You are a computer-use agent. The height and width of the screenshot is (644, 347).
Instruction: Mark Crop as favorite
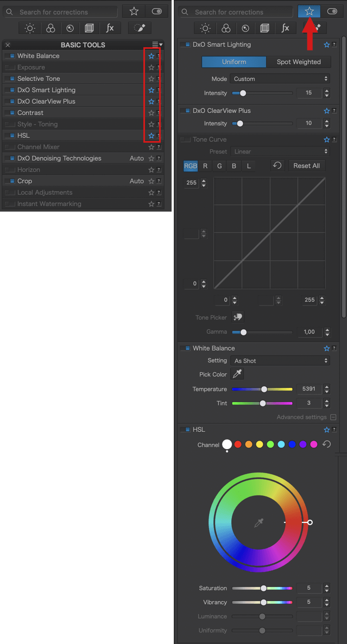152,181
